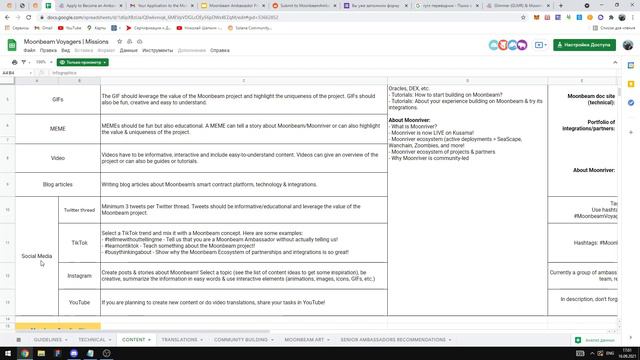This screenshot has width=640, height=360.
Task: Open the YouTube bookmark
Action: [x=69, y=28]
